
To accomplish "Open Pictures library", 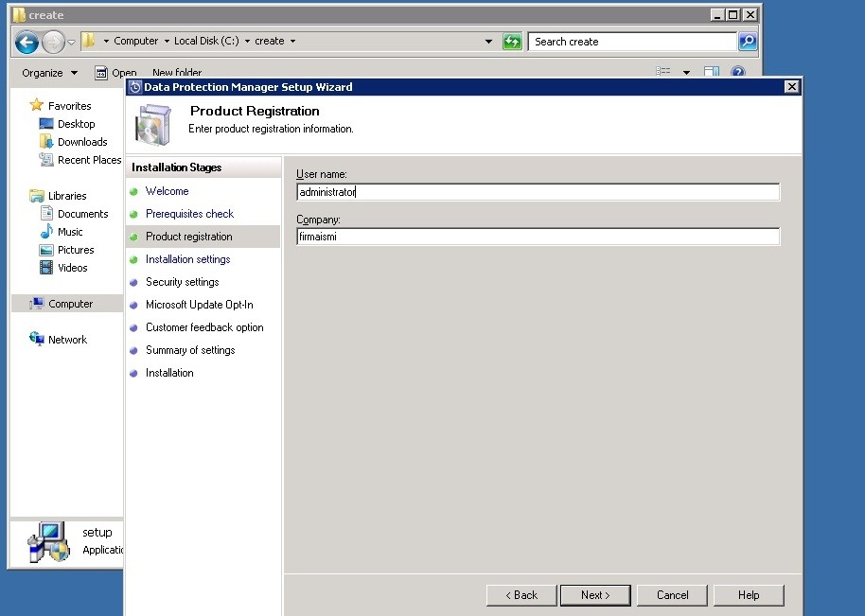I will pyautogui.click(x=76, y=250).
